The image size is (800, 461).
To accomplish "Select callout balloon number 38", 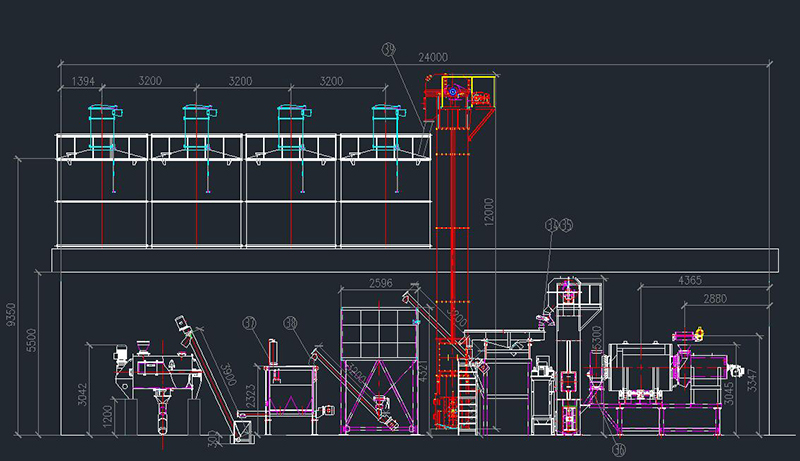I will [x=291, y=322].
